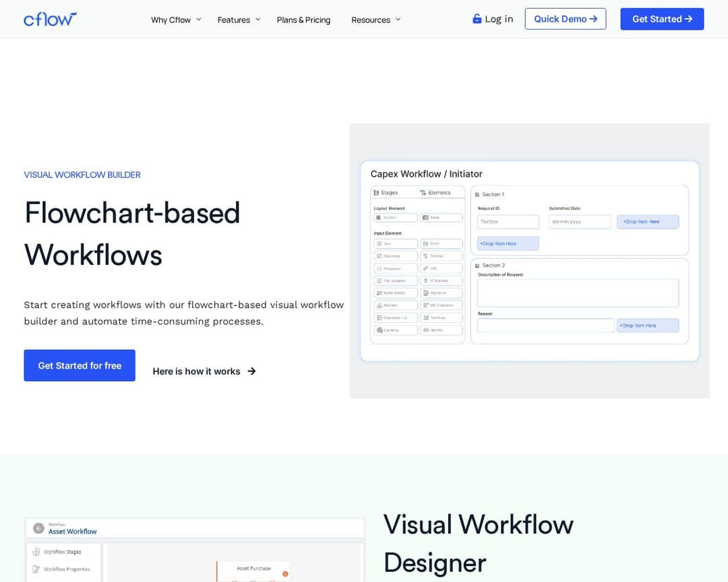Viewport: 728px width, 582px height.
Task: Select the Radio Button element
Action: coord(396,293)
